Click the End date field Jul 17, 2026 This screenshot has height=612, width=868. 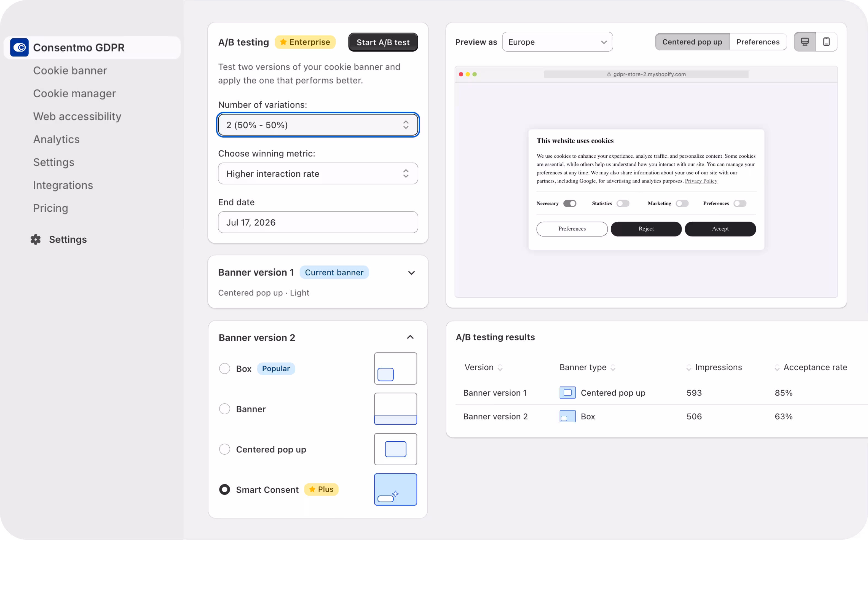click(318, 222)
